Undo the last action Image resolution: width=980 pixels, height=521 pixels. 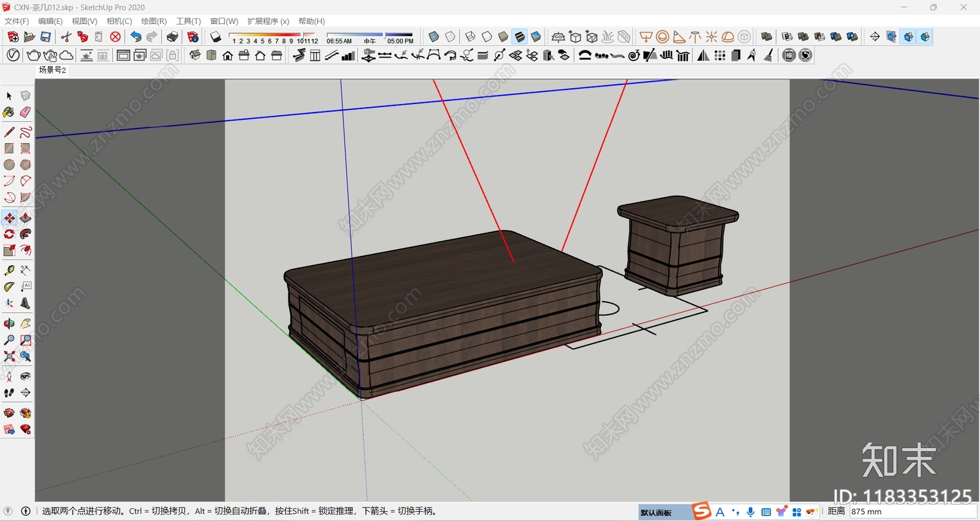(135, 37)
